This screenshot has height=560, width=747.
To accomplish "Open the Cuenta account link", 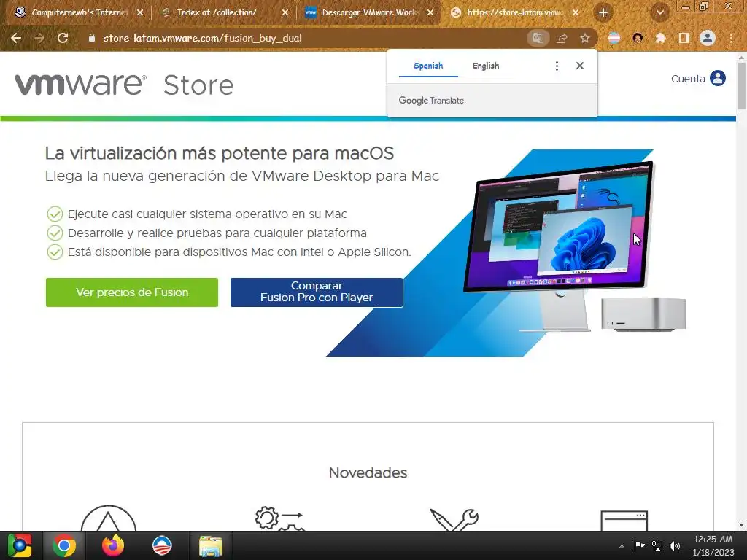I will (688, 79).
